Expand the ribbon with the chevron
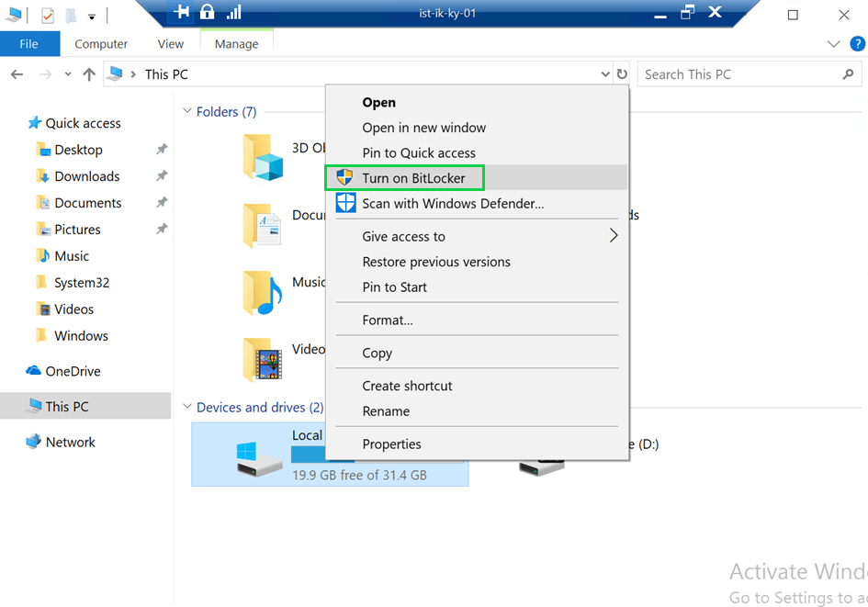The height and width of the screenshot is (607, 868). [833, 43]
